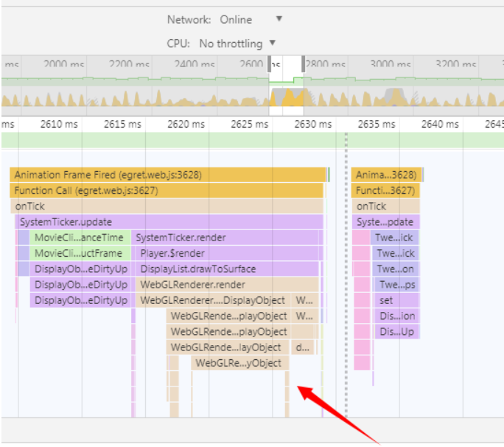Open the CPU No throttling dropdown
Screen dimensions: 504x447
(237, 43)
